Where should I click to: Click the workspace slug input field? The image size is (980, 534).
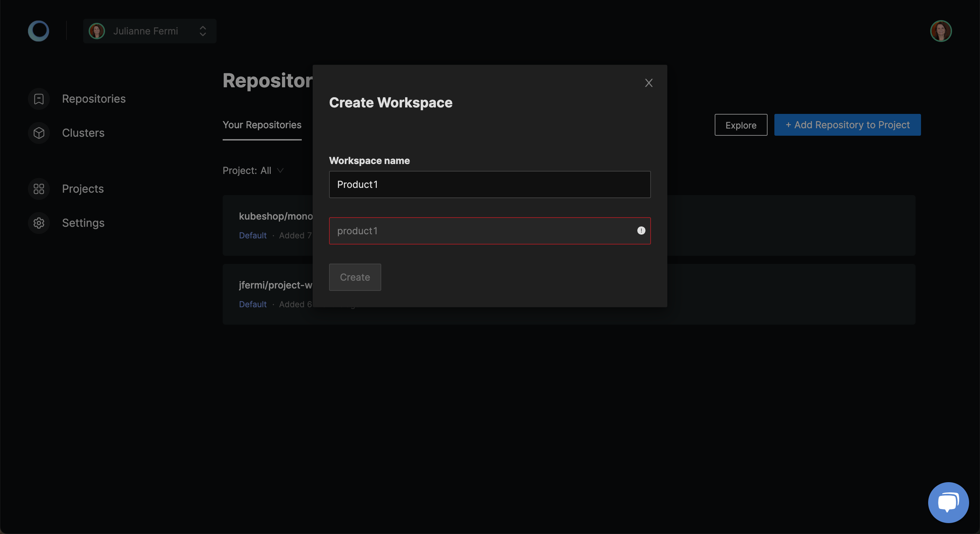pos(489,230)
